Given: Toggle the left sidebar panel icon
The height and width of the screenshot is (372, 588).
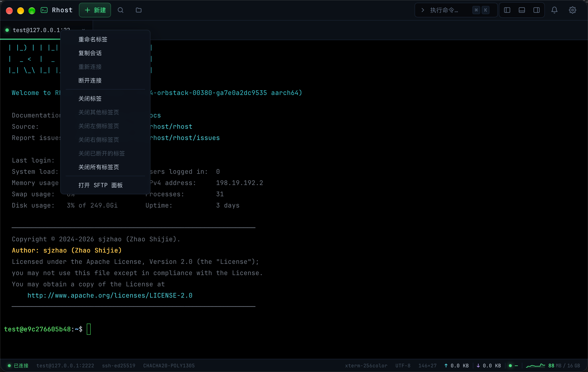Looking at the screenshot, I should click(x=507, y=10).
